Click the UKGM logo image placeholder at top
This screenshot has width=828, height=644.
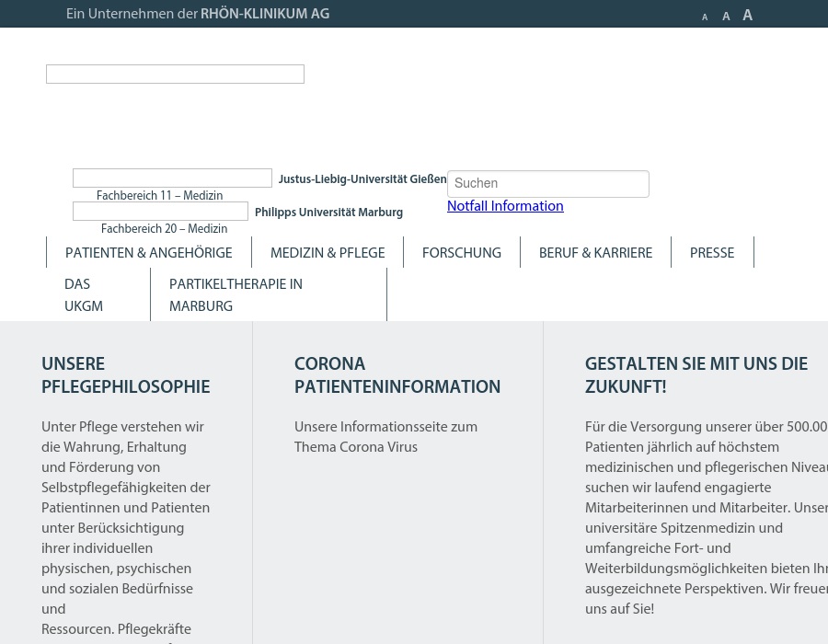[175, 75]
